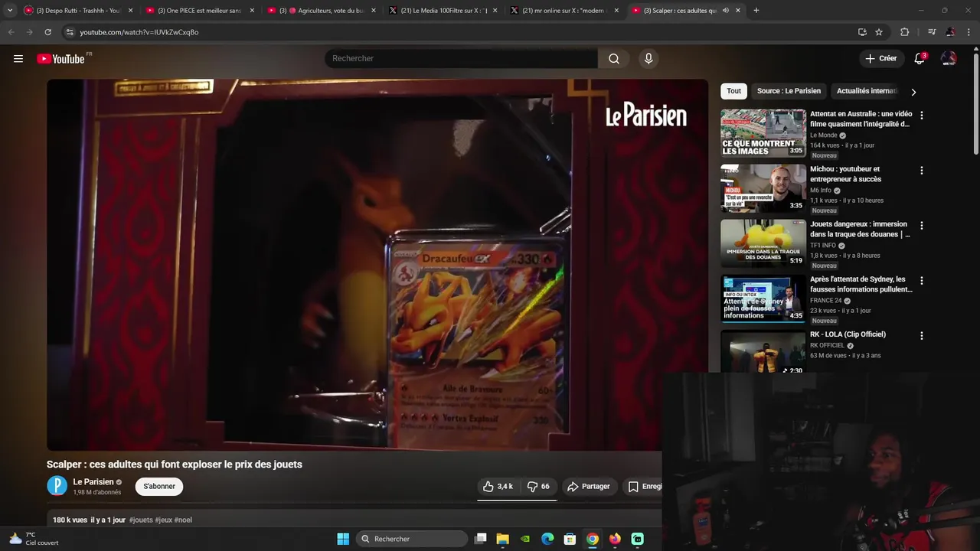Open options menu for Michou video

pyautogui.click(x=922, y=171)
